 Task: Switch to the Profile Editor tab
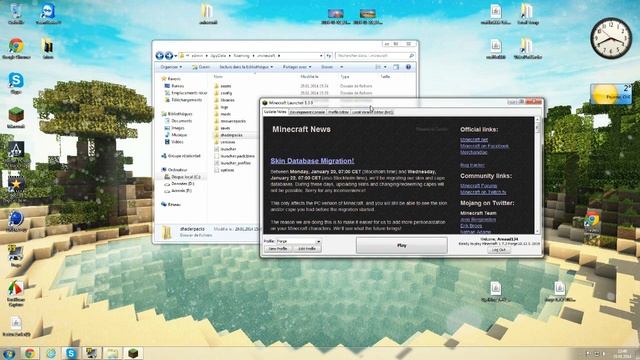point(338,112)
